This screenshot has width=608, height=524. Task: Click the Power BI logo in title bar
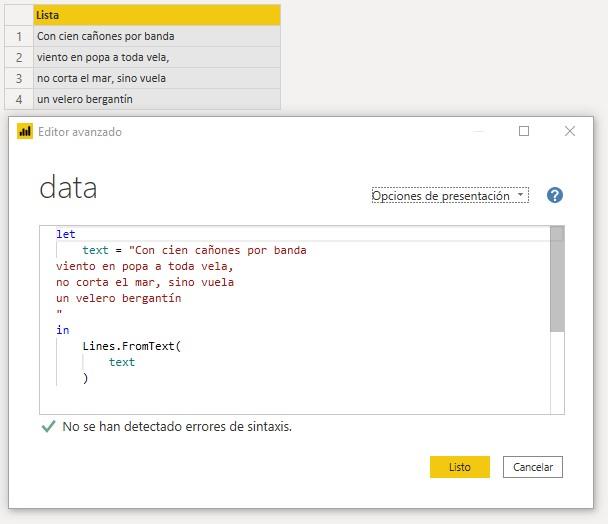[x=25, y=132]
